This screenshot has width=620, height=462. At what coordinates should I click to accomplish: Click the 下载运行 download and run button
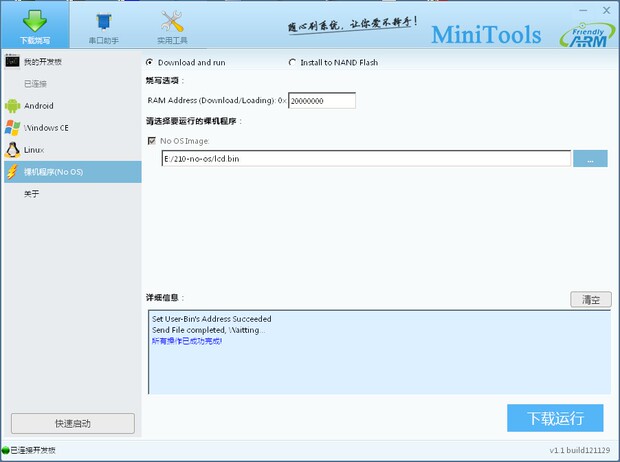click(555, 418)
